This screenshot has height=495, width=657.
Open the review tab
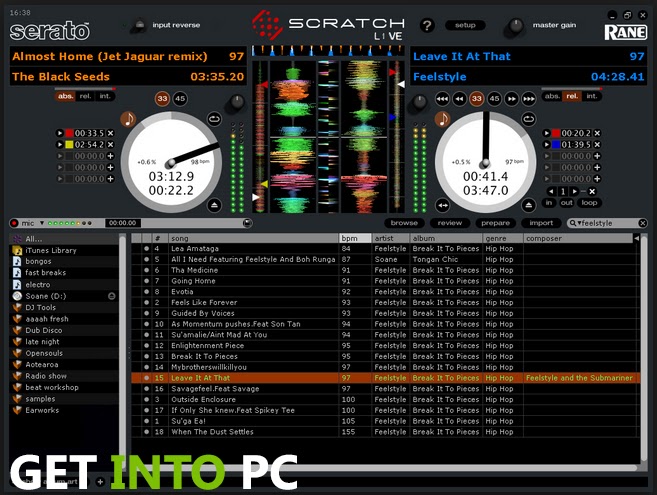450,223
